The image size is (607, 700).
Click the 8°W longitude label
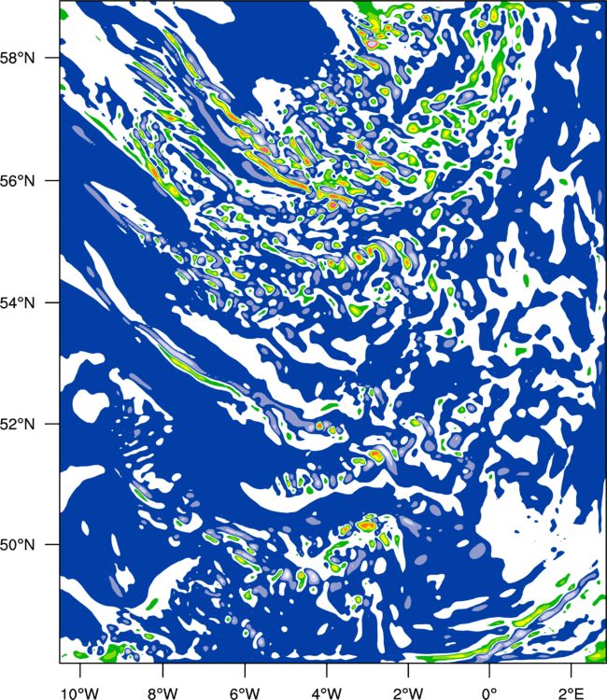click(x=162, y=693)
